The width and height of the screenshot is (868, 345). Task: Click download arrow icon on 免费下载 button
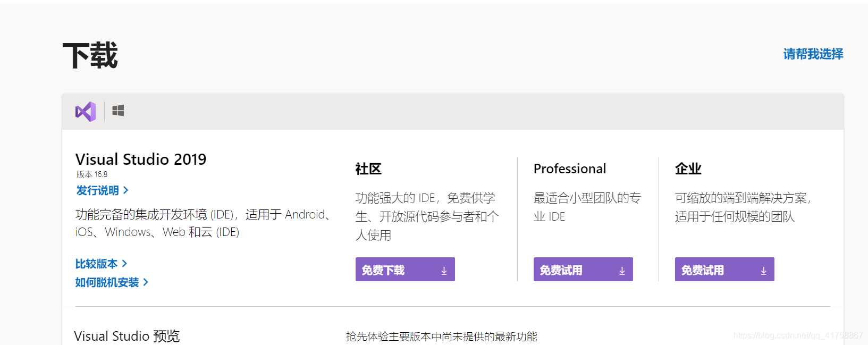(444, 271)
